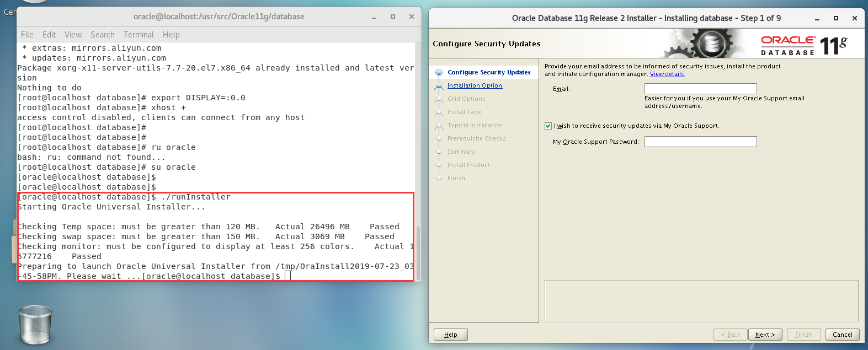The height and width of the screenshot is (350, 868).
Task: Uncheck receive security updates checkbox
Action: click(x=548, y=126)
